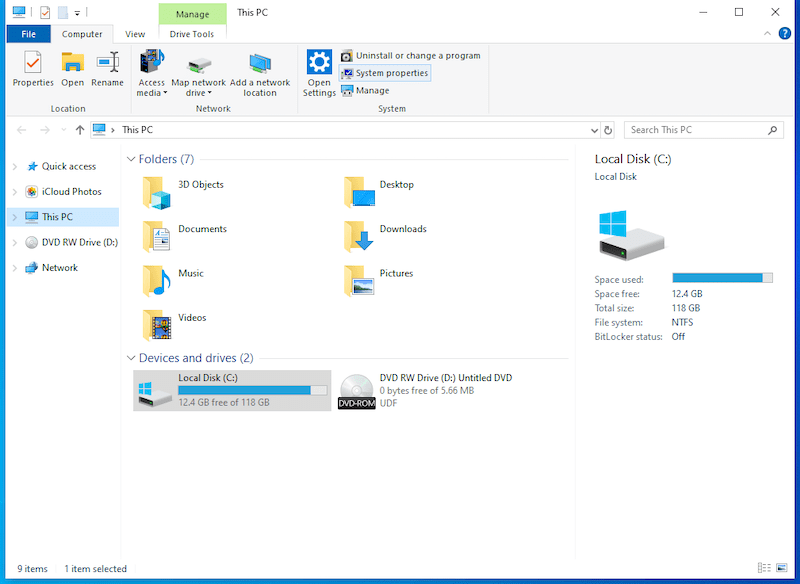
Task: Open System properties from the ribbon
Action: (390, 72)
